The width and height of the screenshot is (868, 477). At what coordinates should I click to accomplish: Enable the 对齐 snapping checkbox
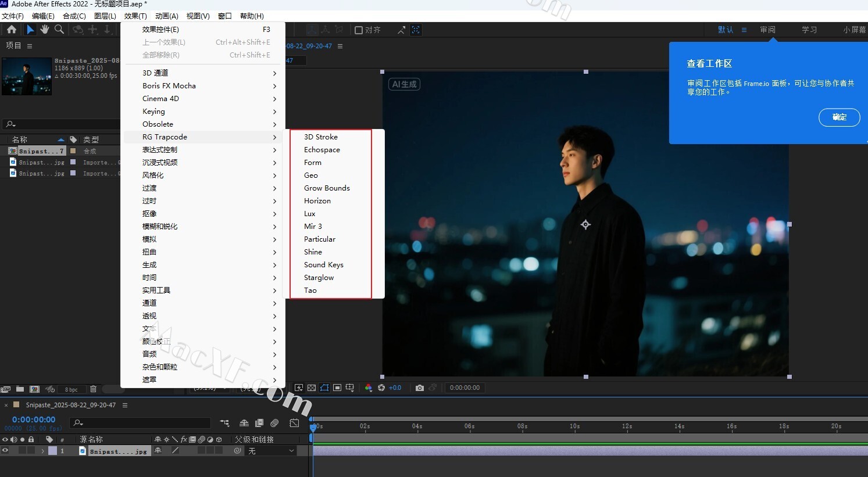pyautogui.click(x=359, y=30)
